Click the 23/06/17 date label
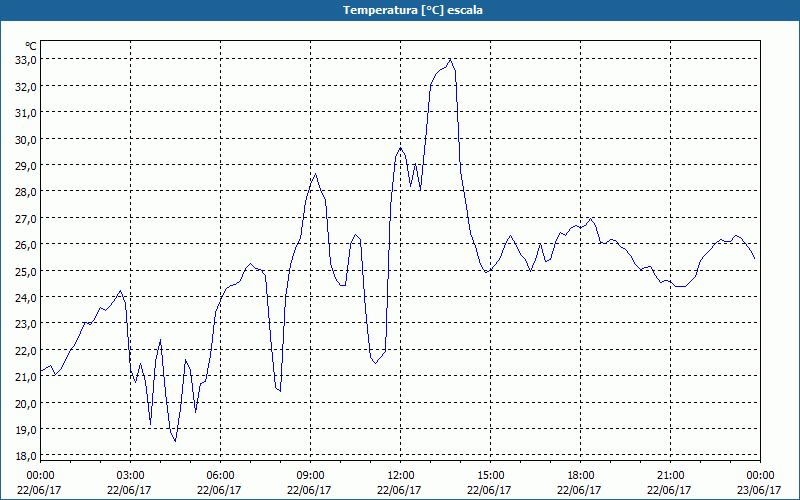The height and width of the screenshot is (500, 800). pyautogui.click(x=759, y=490)
